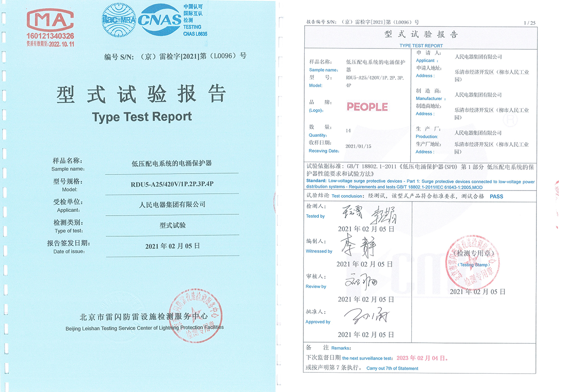This screenshot has width=562, height=392.
Task: Click cover label "Date of issue:"
Action: pos(69,251)
